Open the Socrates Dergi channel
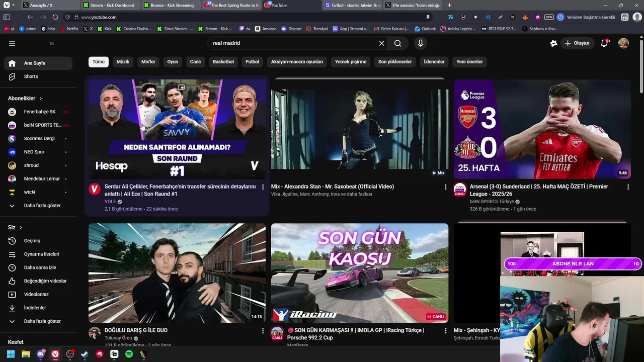The width and height of the screenshot is (644, 362). (x=38, y=138)
